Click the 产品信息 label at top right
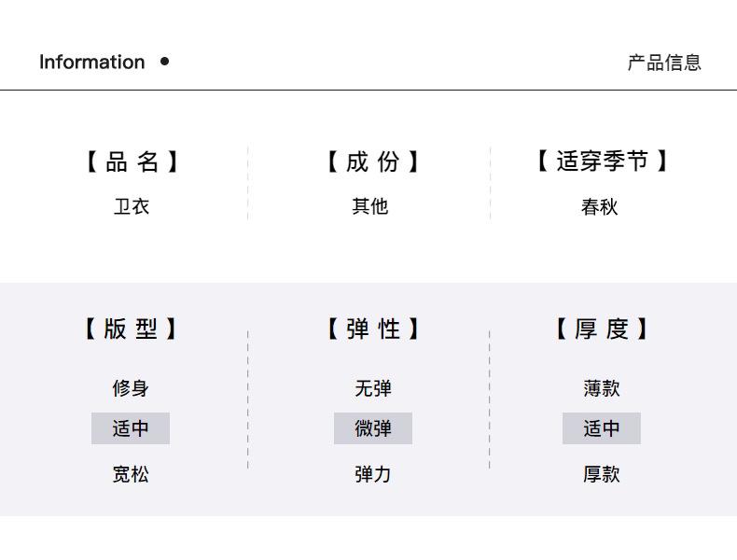The height and width of the screenshot is (560, 737). (664, 63)
